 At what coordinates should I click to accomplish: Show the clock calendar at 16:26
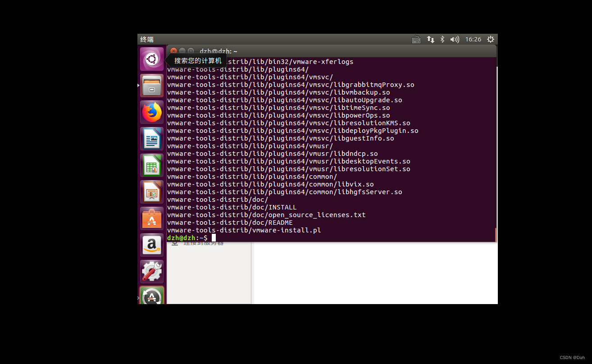click(x=473, y=40)
